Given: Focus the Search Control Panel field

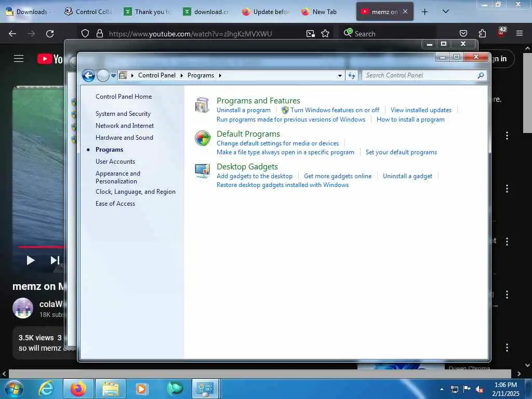Looking at the screenshot, I should (420, 75).
